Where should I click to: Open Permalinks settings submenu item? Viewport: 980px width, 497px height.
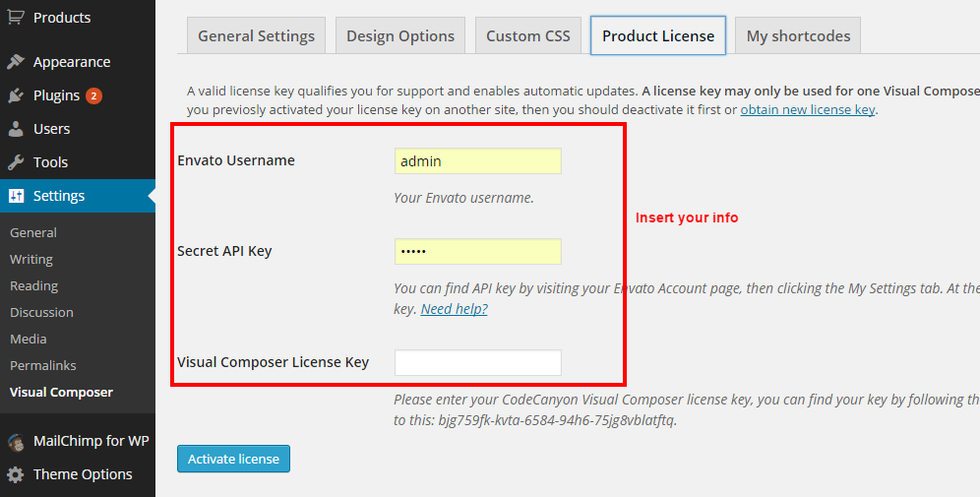(43, 365)
